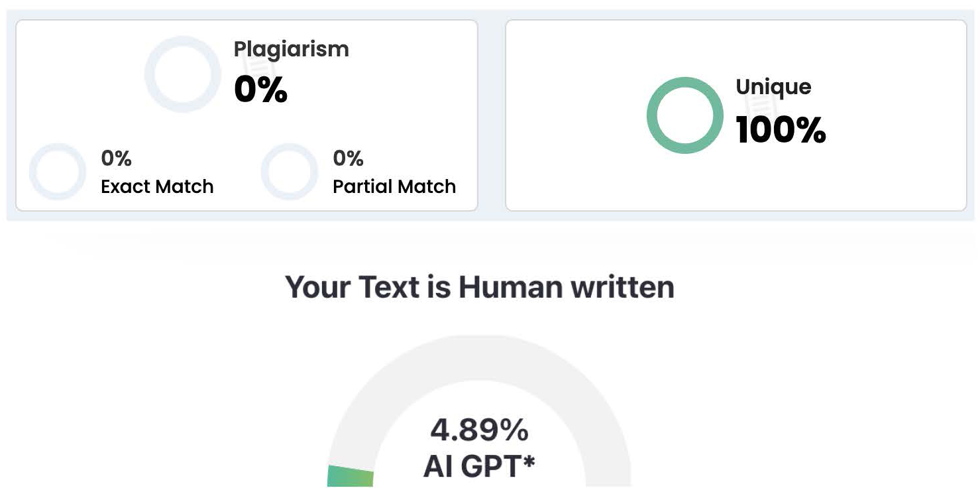Click the AI GPT* label
Viewport: 980px width, 500px height.
pyautogui.click(x=479, y=466)
